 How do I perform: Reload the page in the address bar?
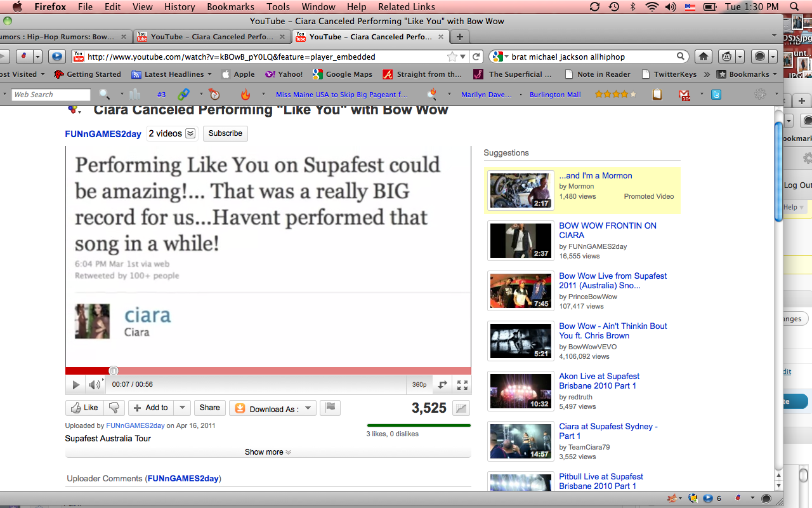476,57
